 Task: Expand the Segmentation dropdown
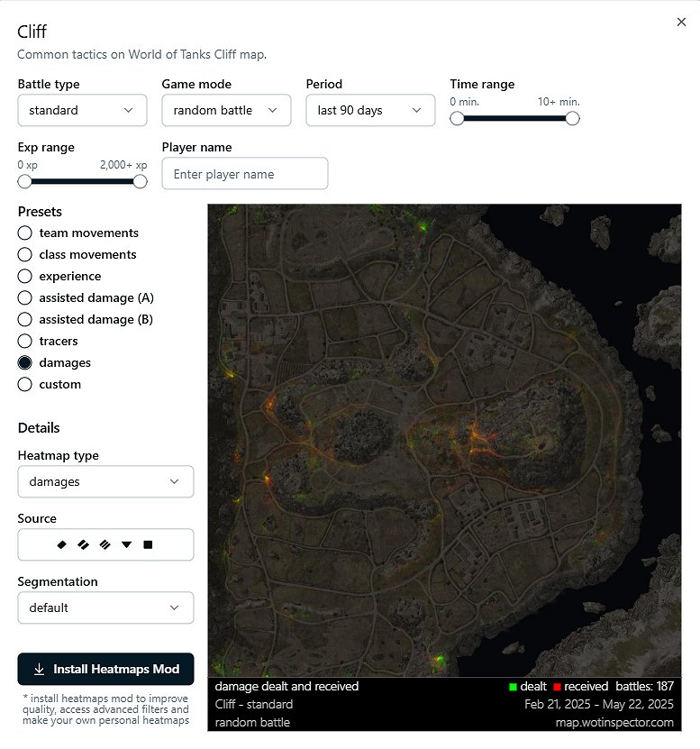click(105, 607)
